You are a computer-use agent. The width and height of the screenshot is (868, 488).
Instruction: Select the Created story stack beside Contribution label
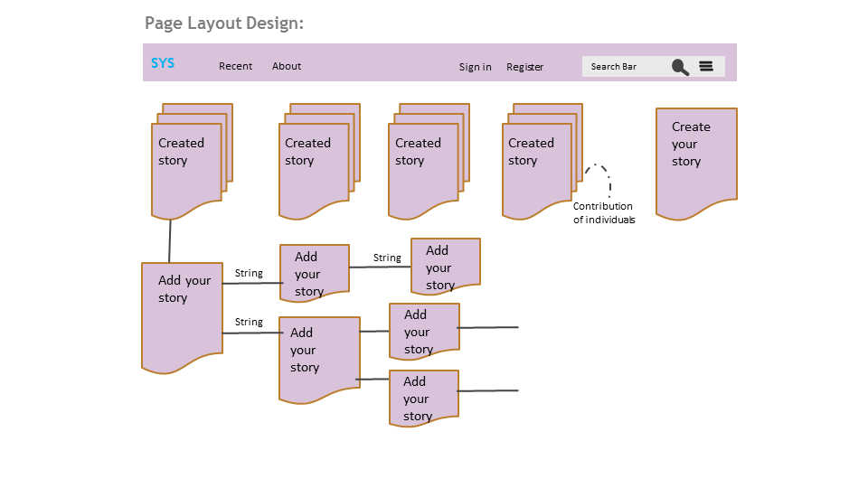click(537, 167)
